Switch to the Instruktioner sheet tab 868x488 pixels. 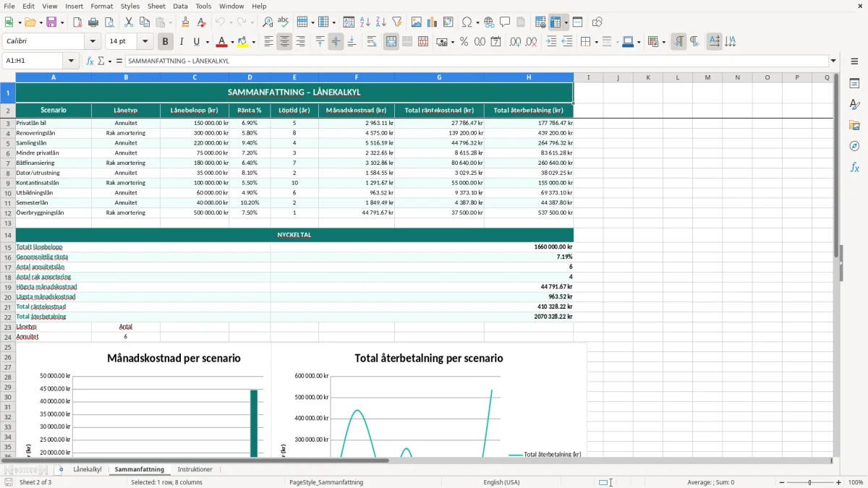[x=195, y=469]
